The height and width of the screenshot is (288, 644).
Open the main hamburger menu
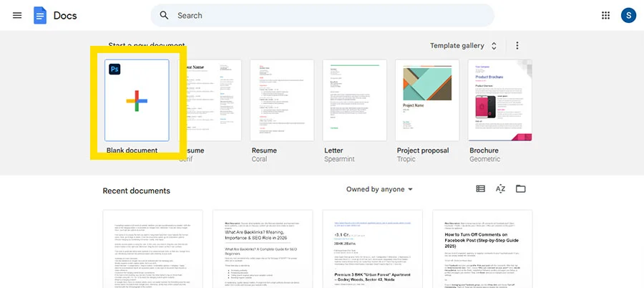coord(17,16)
